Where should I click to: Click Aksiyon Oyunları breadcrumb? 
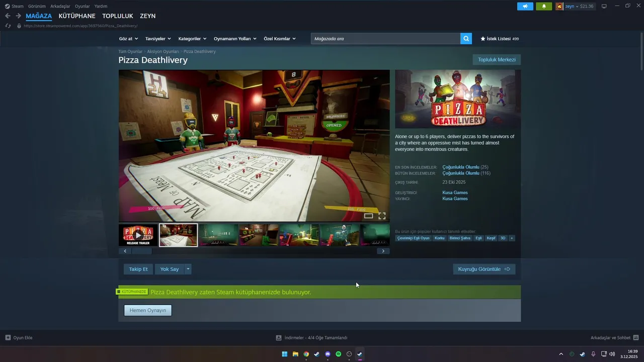[x=163, y=52]
